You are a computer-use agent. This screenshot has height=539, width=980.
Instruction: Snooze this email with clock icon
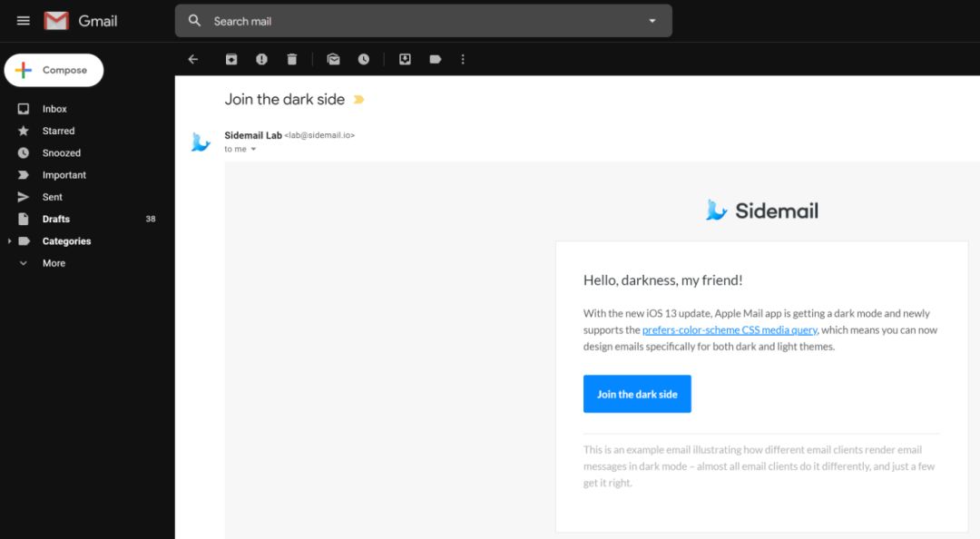click(x=363, y=59)
